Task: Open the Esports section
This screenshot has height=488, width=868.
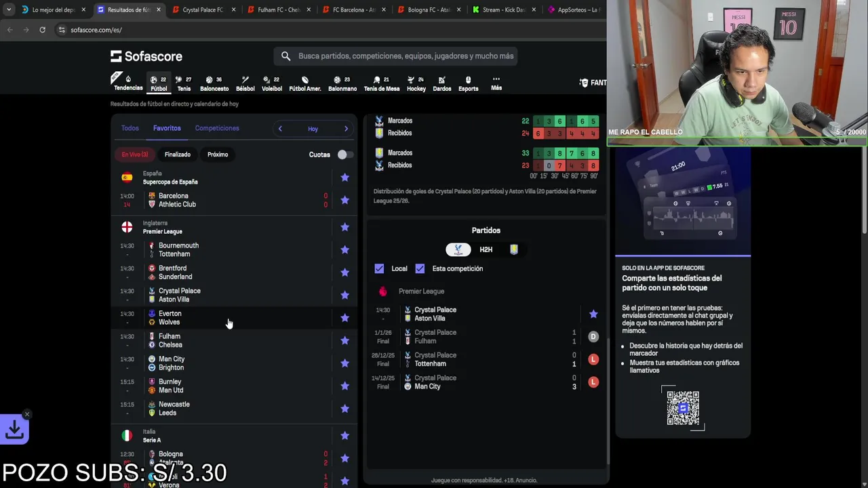Action: (x=468, y=83)
